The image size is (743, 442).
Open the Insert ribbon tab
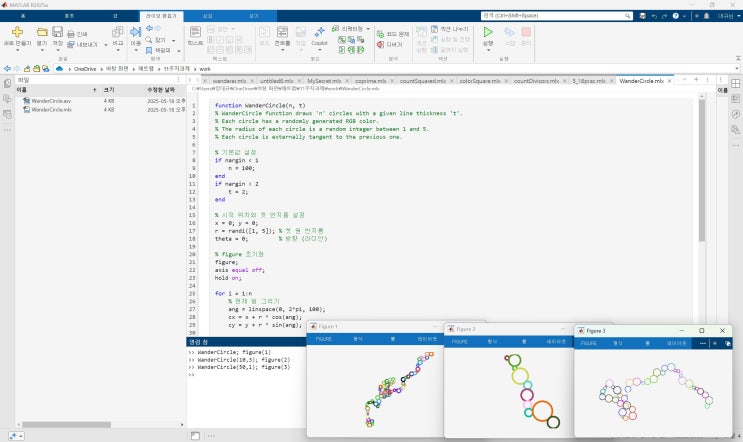208,16
